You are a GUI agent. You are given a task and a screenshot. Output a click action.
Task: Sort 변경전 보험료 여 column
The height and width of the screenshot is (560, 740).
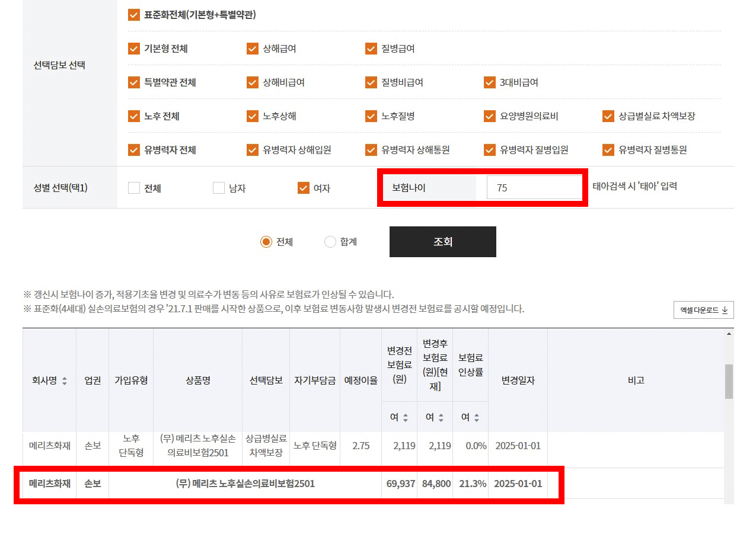[x=406, y=418]
